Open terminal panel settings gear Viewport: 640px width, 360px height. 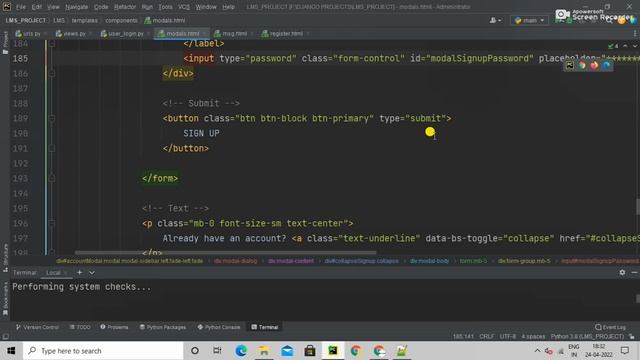point(622,272)
